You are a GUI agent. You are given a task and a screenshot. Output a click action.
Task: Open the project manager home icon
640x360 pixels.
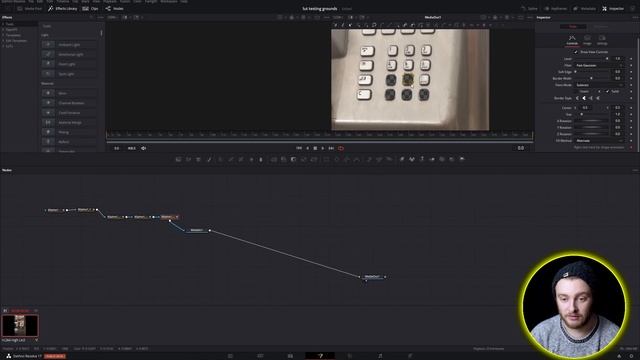click(x=619, y=356)
